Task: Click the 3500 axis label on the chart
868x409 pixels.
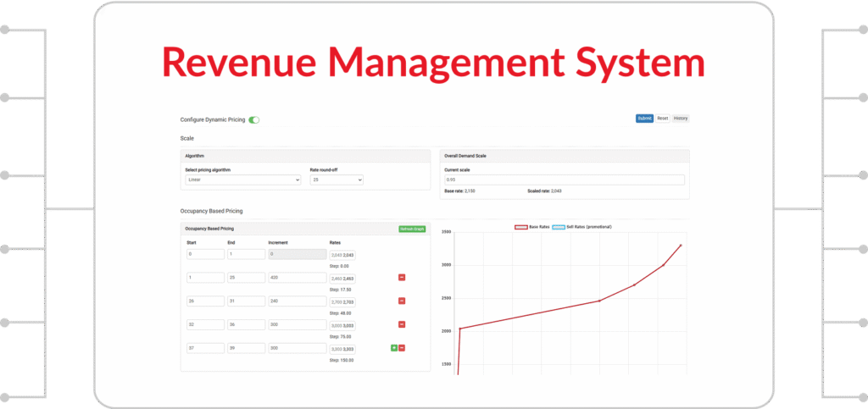Action: click(x=447, y=232)
